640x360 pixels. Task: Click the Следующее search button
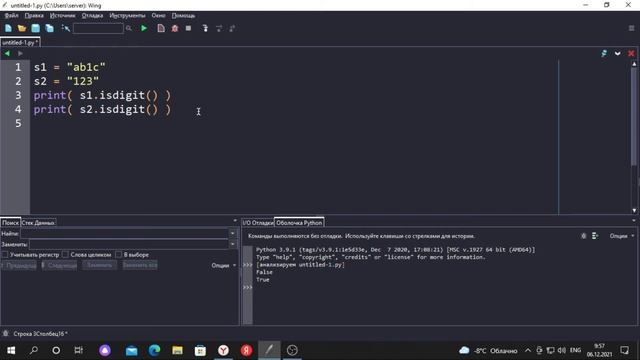coord(60,265)
